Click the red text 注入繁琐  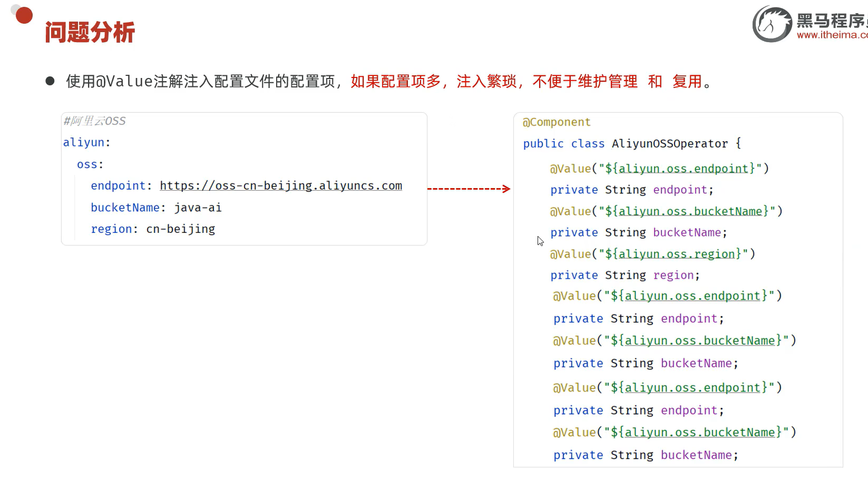click(x=486, y=82)
